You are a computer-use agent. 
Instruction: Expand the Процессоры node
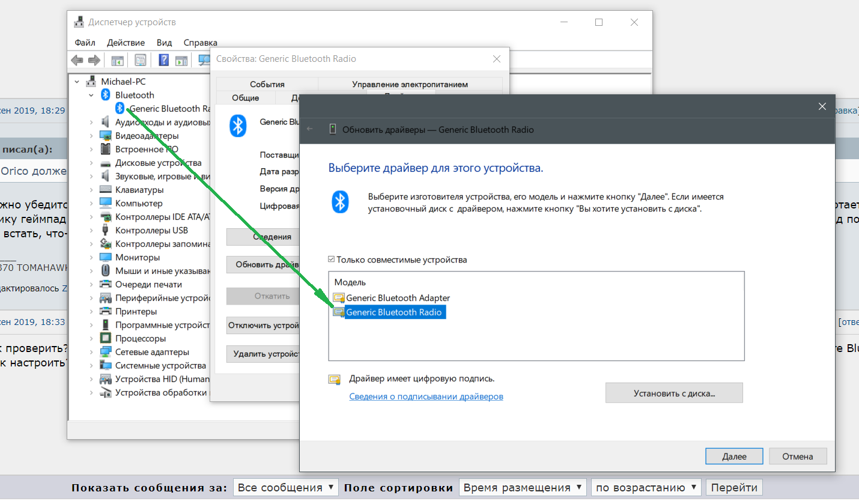click(x=91, y=338)
